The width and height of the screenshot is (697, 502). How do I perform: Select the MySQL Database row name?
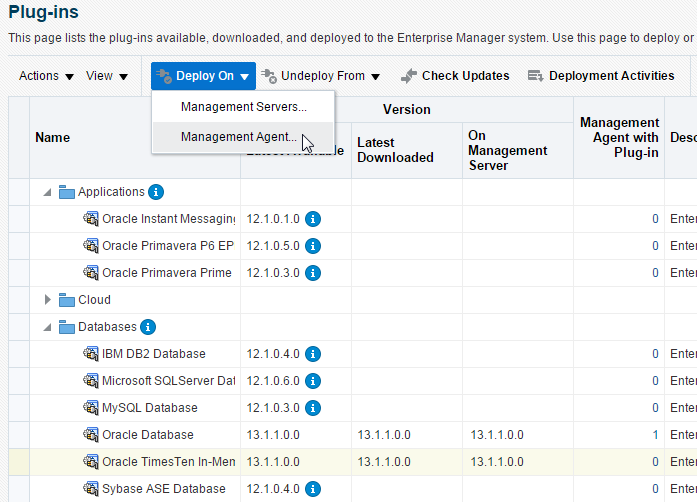(x=149, y=408)
